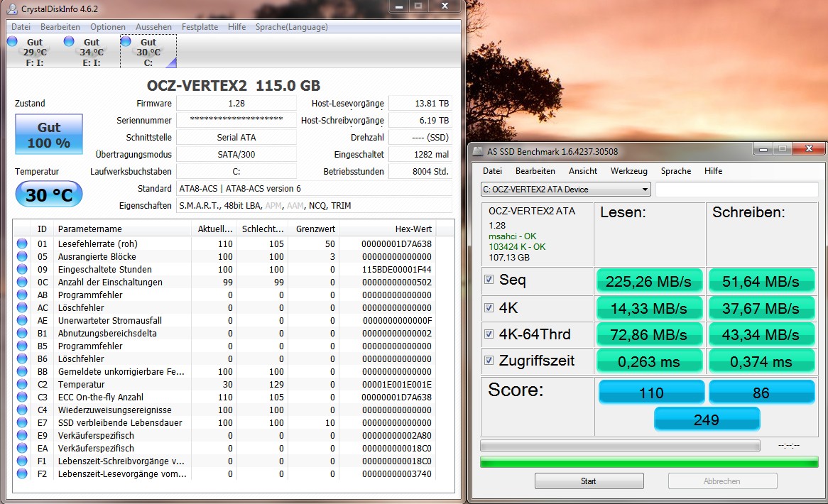Select the F: I: drive status orb
Viewport: 828px width, 504px height.
[13, 41]
